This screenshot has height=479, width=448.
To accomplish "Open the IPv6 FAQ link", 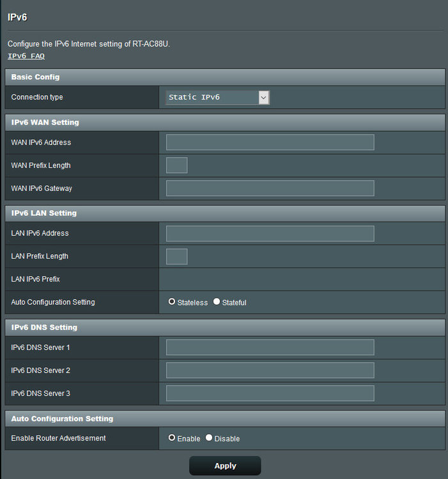I will coord(26,56).
